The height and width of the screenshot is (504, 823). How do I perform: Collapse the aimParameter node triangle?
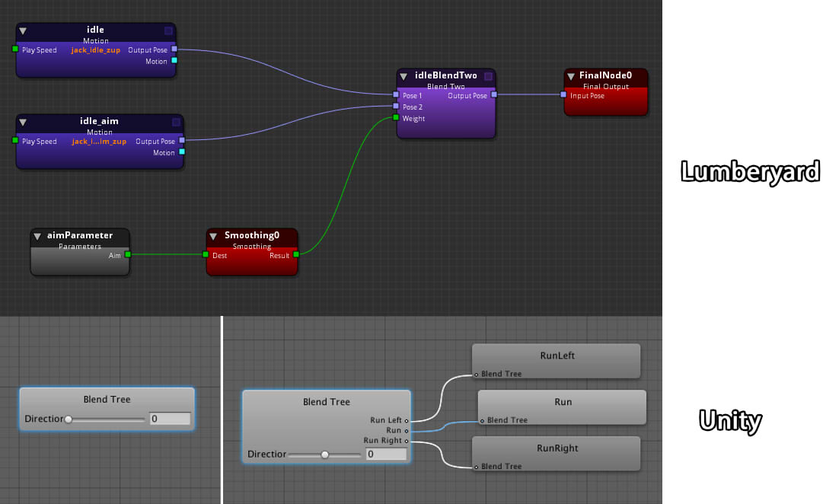[x=37, y=236]
